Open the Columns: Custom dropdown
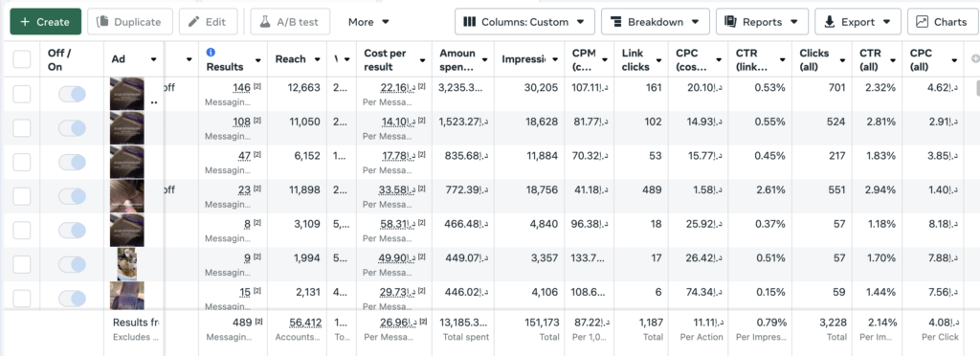980x356 pixels. [524, 22]
